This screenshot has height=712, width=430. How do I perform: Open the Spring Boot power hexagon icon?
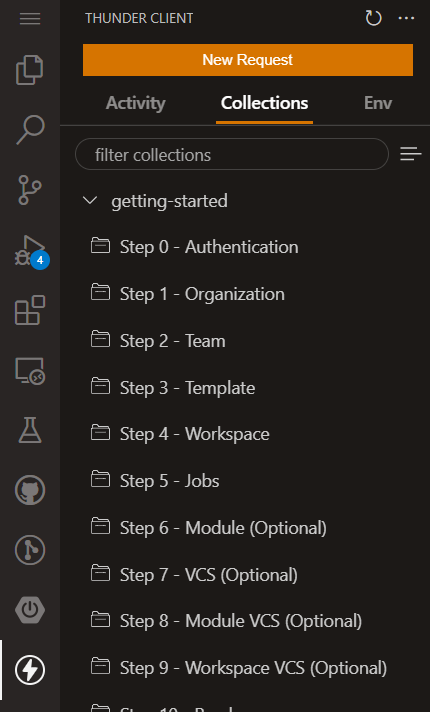point(30,610)
